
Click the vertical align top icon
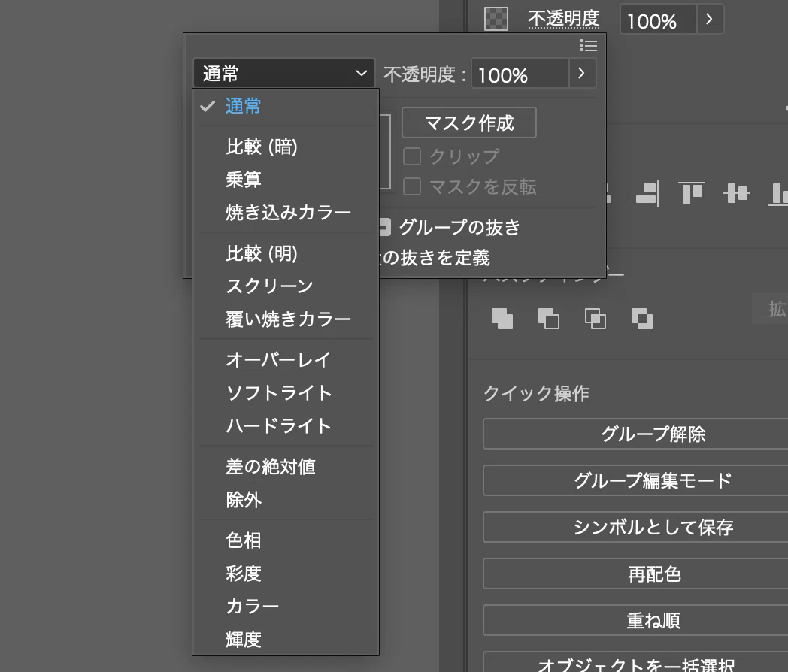(x=692, y=193)
